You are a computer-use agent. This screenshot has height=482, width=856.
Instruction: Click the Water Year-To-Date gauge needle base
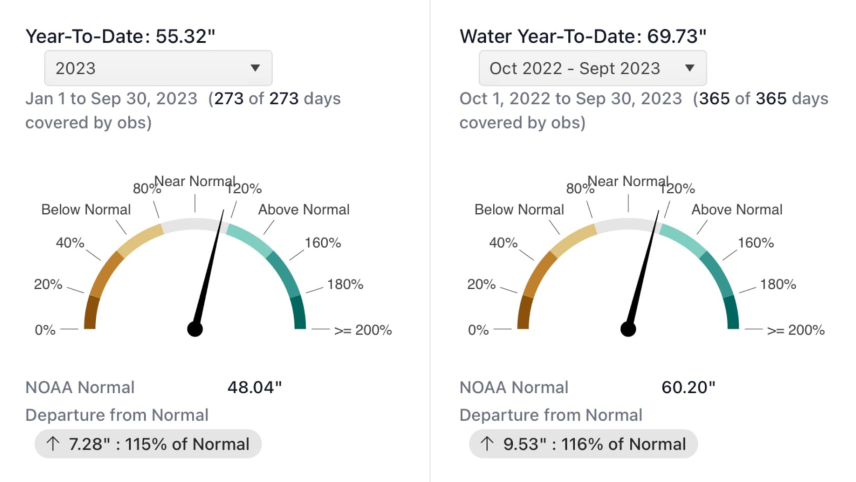629,328
